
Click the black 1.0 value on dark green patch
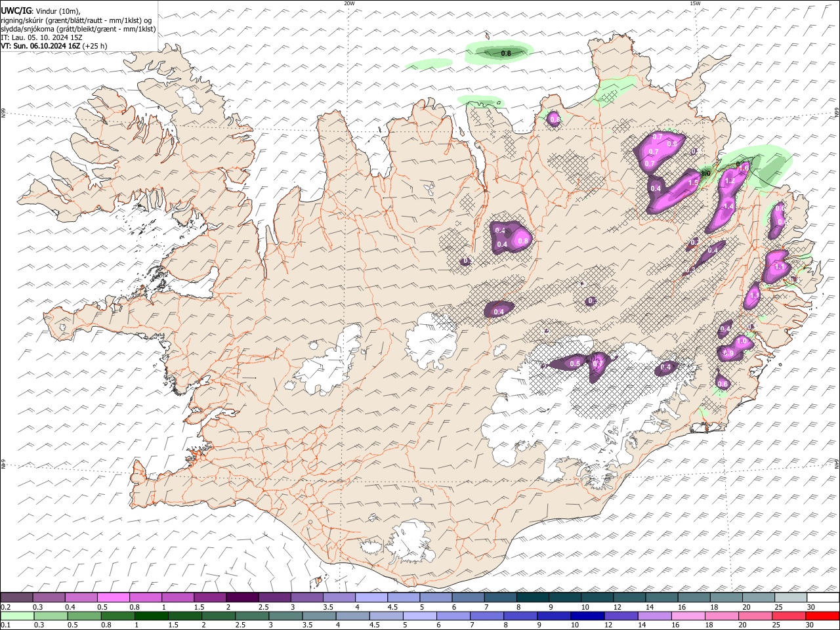(705, 174)
